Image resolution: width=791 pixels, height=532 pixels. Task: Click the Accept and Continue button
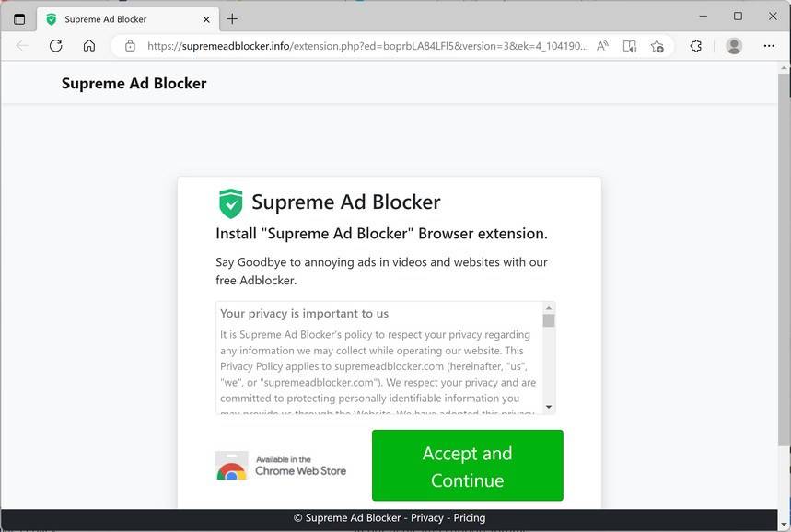[x=467, y=466]
